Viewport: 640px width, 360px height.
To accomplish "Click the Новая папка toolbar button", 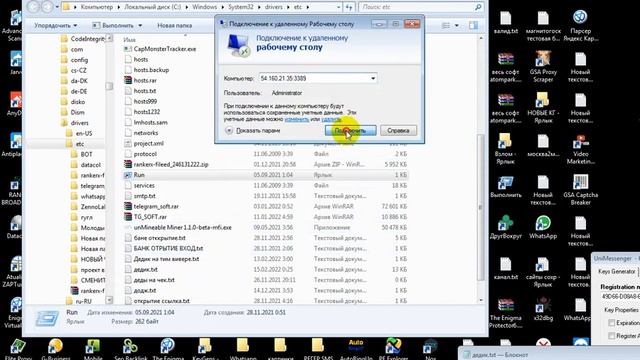I will (x=174, y=25).
